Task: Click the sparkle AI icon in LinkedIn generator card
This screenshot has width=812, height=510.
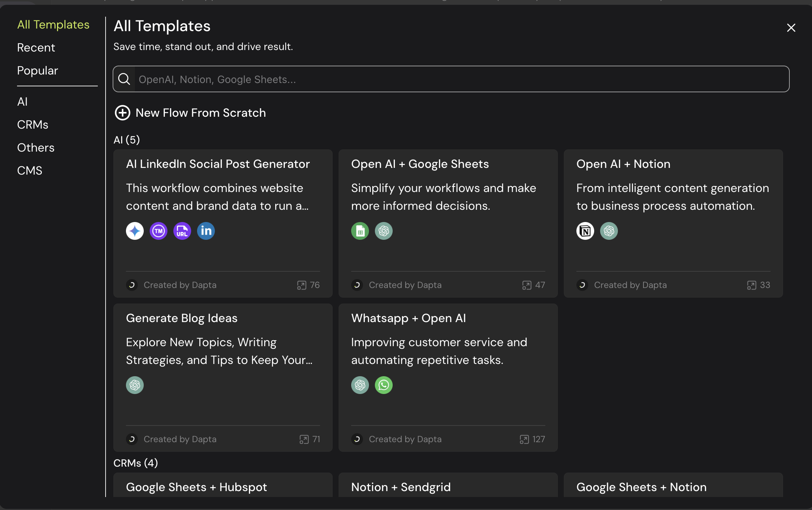Action: (x=135, y=231)
